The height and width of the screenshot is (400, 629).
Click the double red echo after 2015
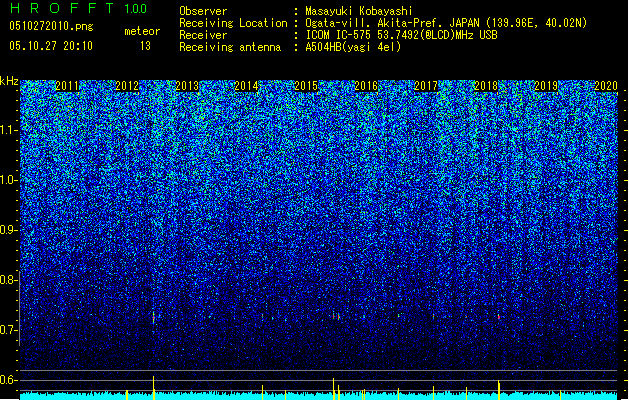coord(336,317)
